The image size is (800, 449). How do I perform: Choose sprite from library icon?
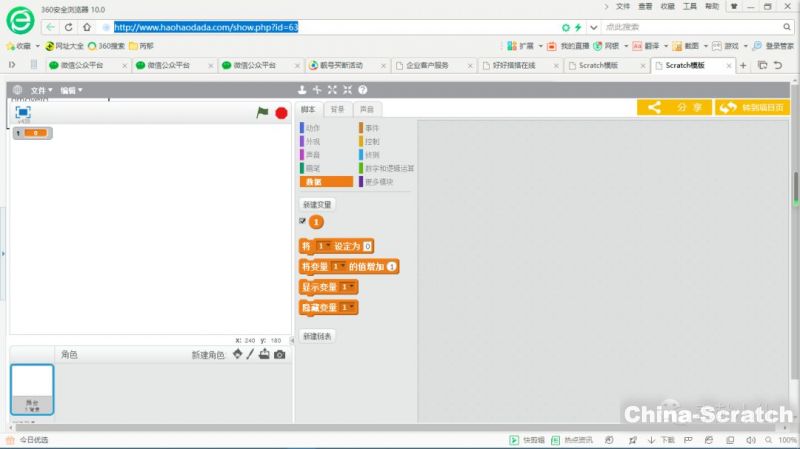click(x=236, y=355)
